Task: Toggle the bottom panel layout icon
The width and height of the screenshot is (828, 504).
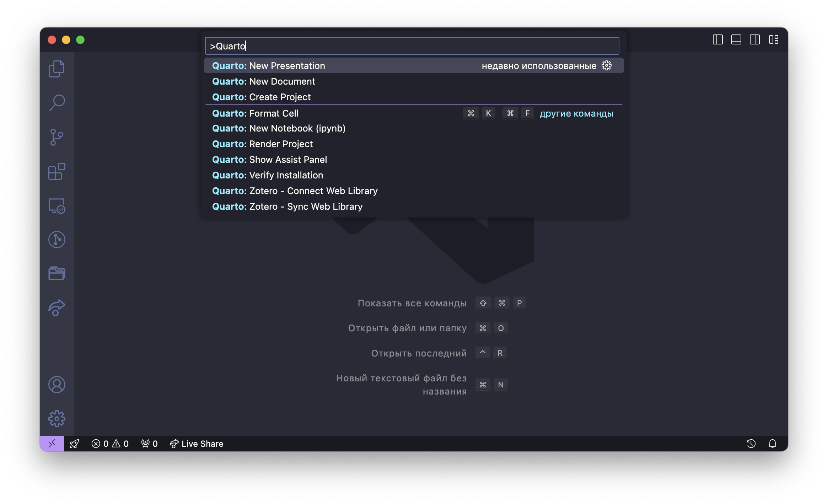Action: click(x=736, y=39)
